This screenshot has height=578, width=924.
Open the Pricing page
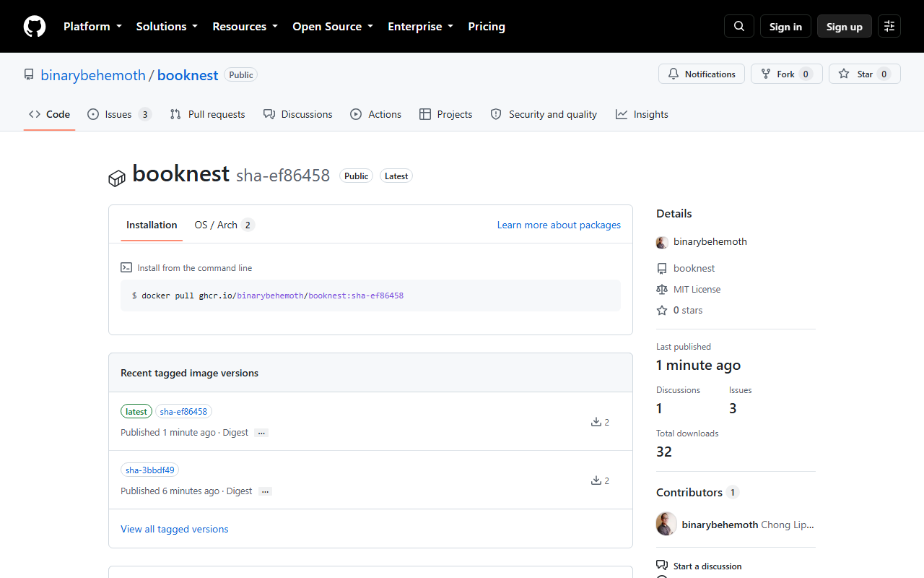[x=487, y=27]
